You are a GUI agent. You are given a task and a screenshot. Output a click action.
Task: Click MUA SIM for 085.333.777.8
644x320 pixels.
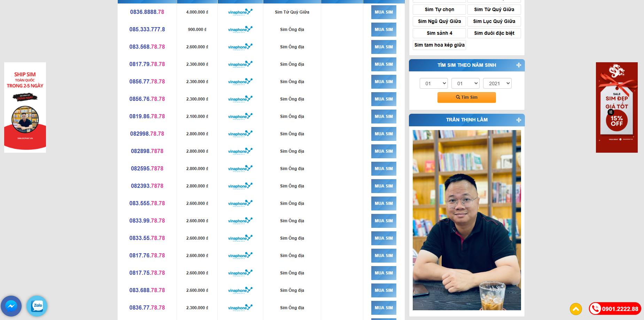[384, 30]
